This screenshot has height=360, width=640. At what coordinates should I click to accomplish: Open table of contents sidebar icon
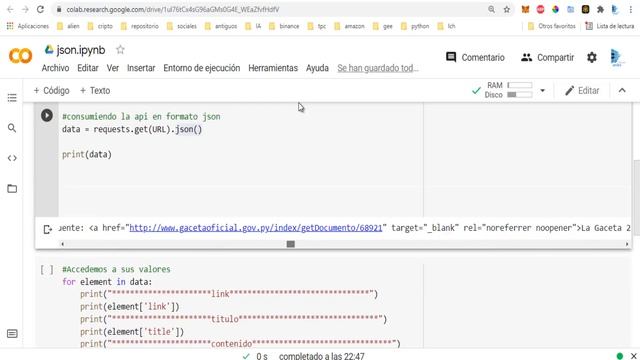click(12, 98)
